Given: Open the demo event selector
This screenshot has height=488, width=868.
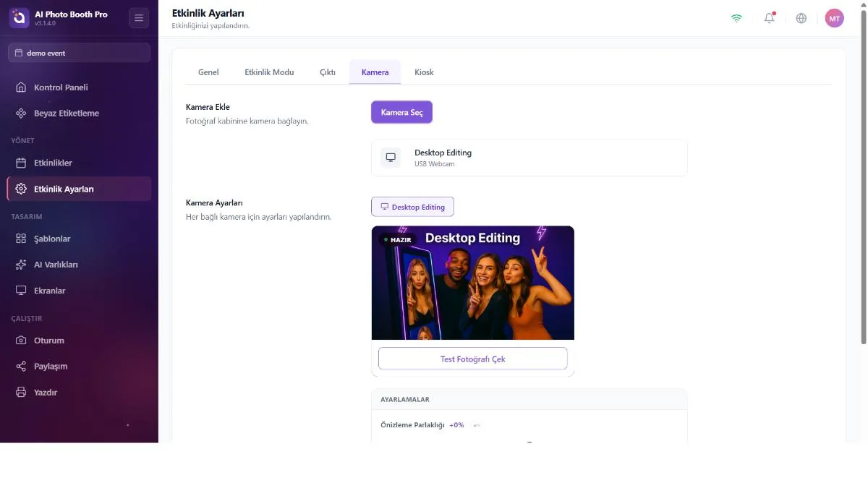Looking at the screenshot, I should [79, 53].
